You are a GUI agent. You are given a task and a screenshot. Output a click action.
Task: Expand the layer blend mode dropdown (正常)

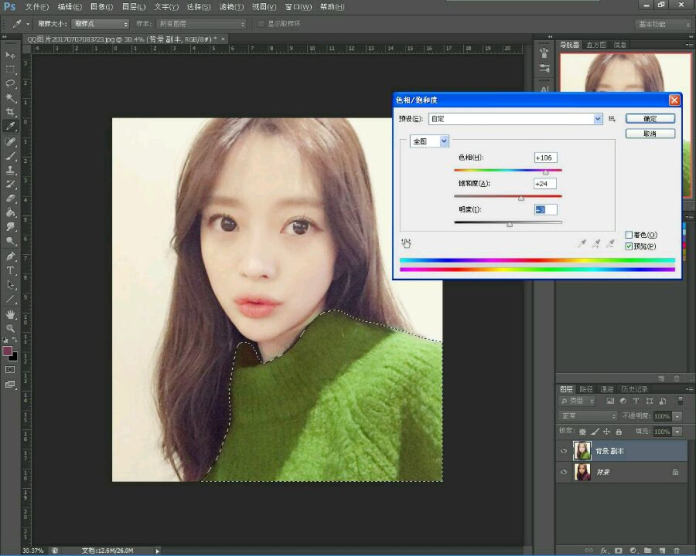click(588, 416)
